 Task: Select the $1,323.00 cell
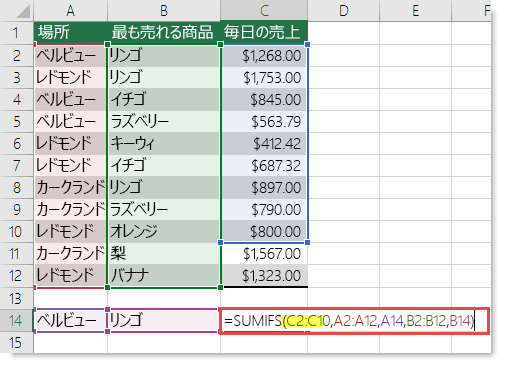264,275
